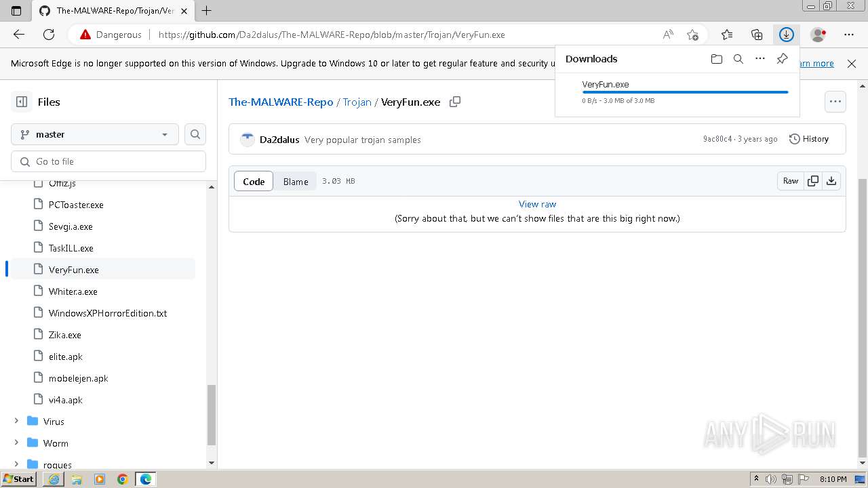
Task: Switch to the Blame tab
Action: 296,181
